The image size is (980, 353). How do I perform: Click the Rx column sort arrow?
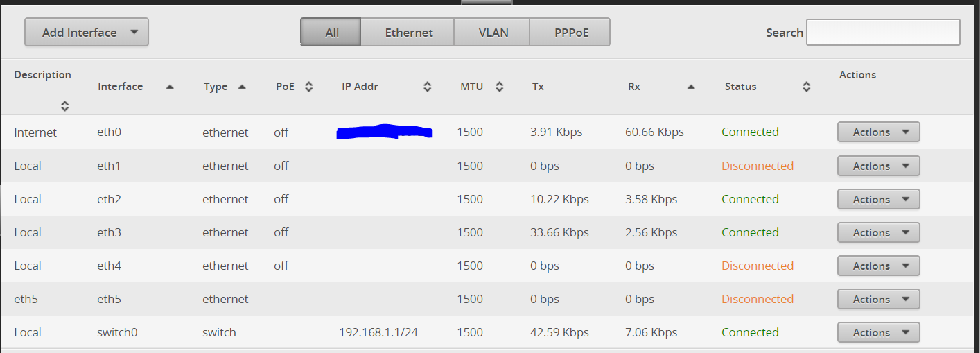click(x=691, y=87)
